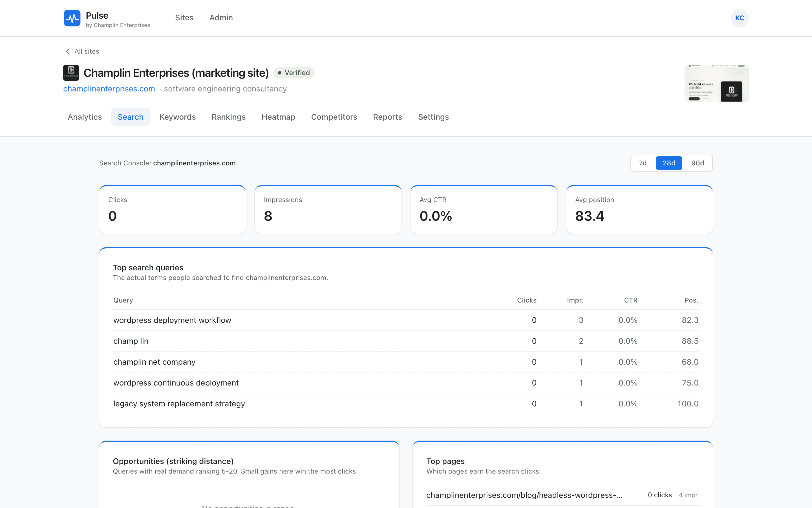This screenshot has width=812, height=508.
Task: Open the Settings tab
Action: point(433,117)
